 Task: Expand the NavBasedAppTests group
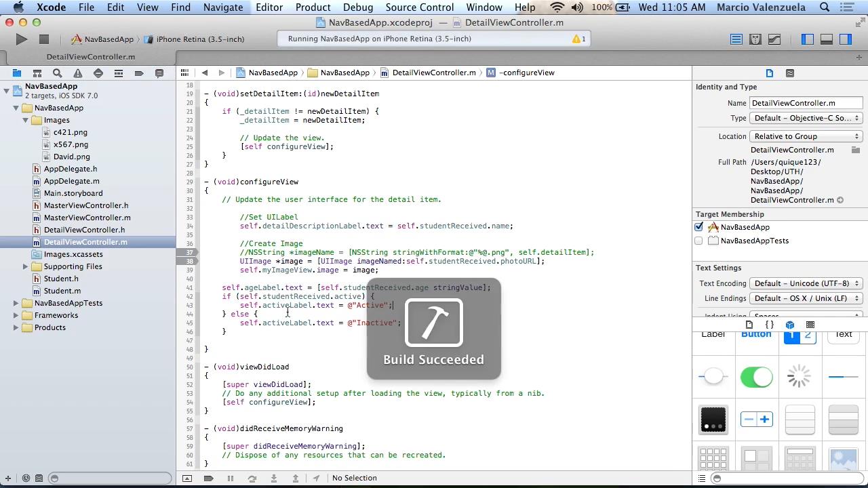[16, 303]
